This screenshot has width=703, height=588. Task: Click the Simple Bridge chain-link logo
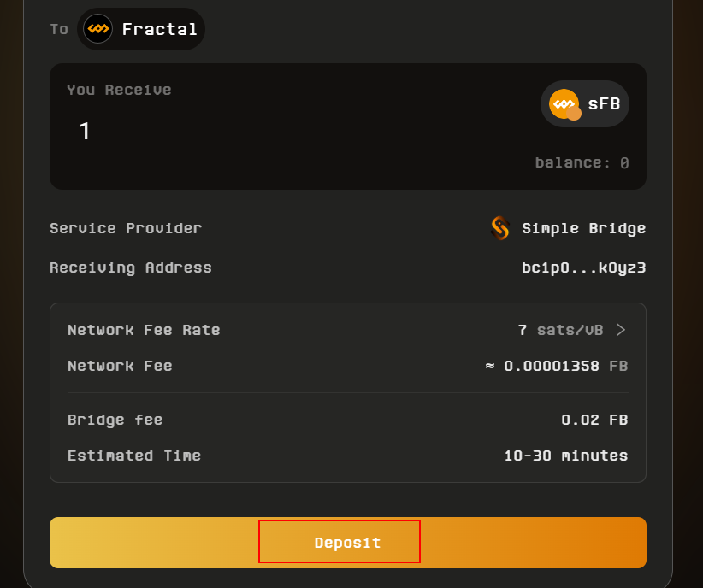click(x=500, y=228)
